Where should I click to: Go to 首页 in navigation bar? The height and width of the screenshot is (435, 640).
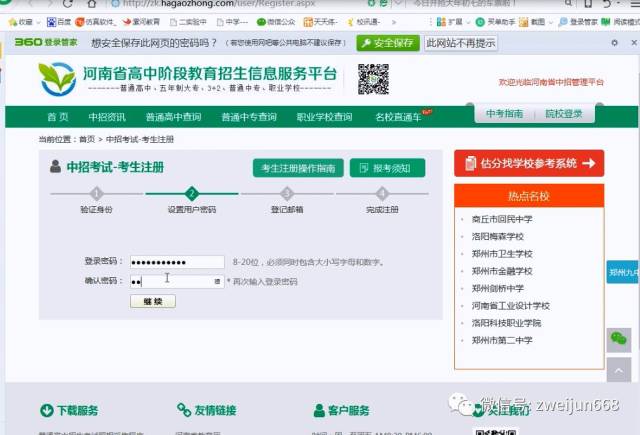(x=58, y=117)
